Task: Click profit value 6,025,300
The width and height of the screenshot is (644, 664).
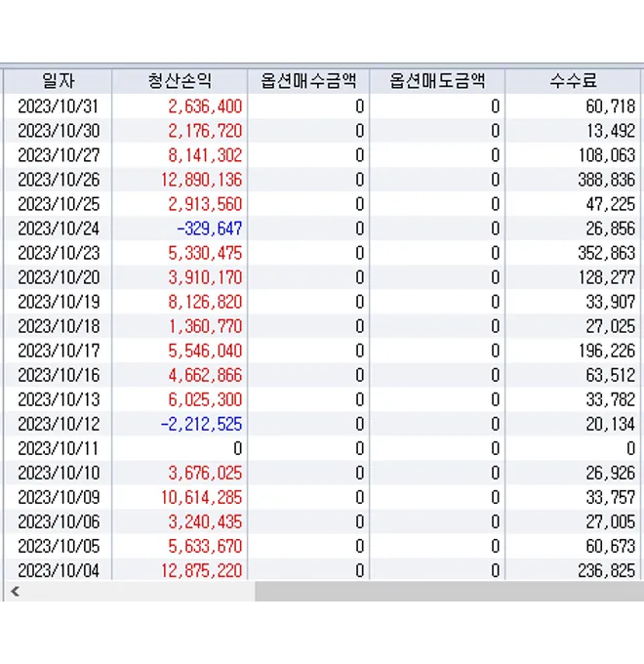Action: (205, 399)
